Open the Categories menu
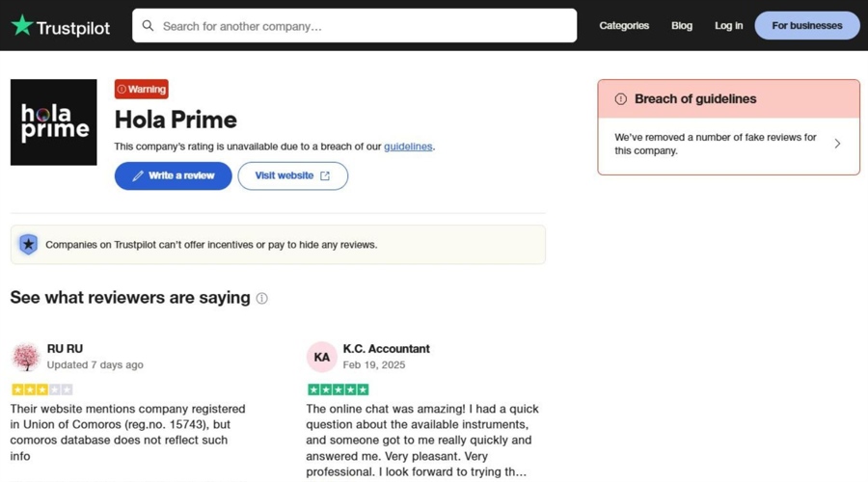868x482 pixels. 624,25
